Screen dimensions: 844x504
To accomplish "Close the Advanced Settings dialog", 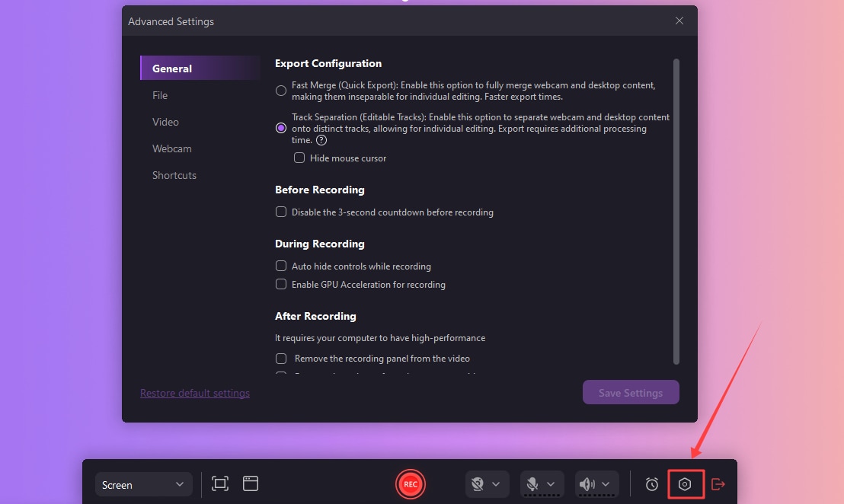I will (x=679, y=21).
